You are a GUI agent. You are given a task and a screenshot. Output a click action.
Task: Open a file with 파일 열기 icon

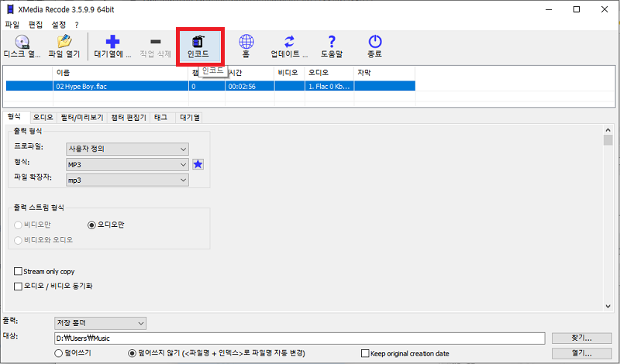click(64, 43)
